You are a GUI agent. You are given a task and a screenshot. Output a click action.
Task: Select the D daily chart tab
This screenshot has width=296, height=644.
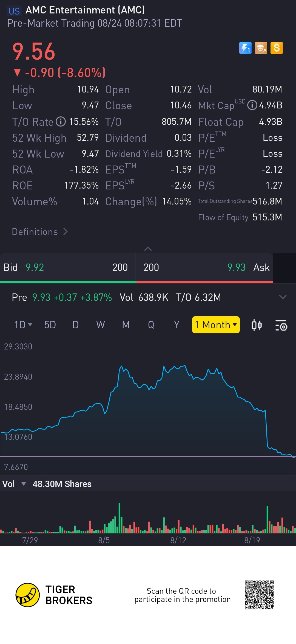click(75, 325)
